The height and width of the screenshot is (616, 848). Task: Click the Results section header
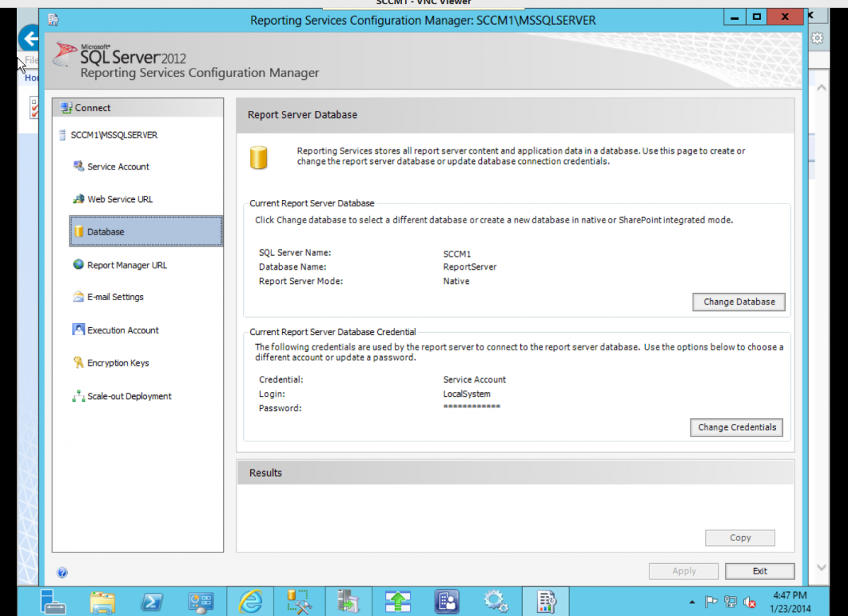[x=266, y=473]
